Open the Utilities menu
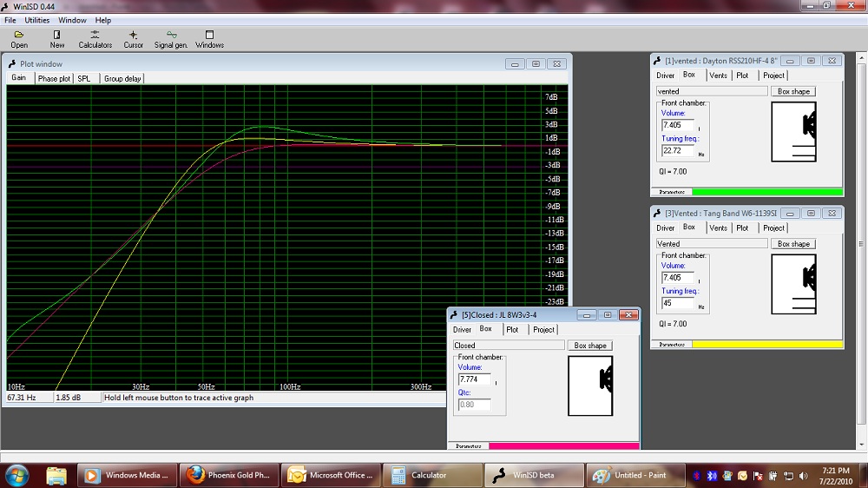 (x=37, y=20)
